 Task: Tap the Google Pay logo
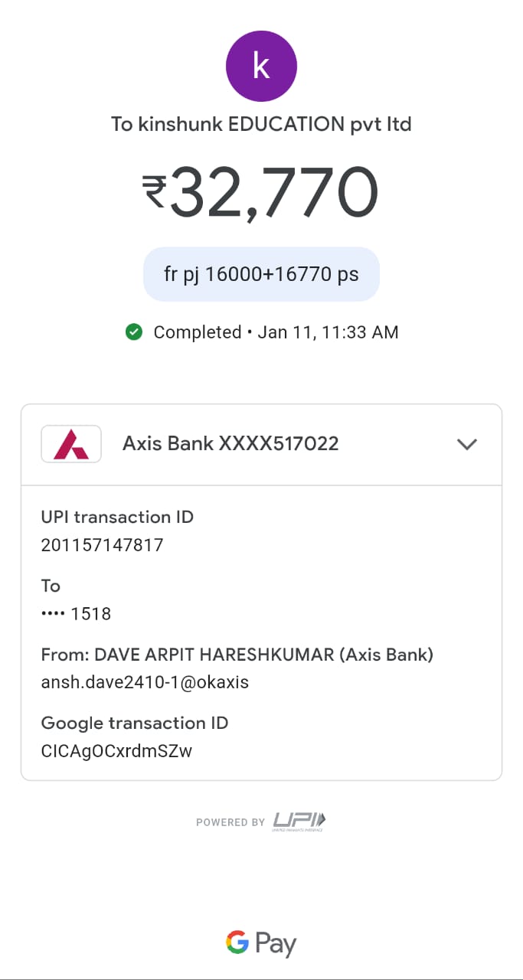(261, 943)
